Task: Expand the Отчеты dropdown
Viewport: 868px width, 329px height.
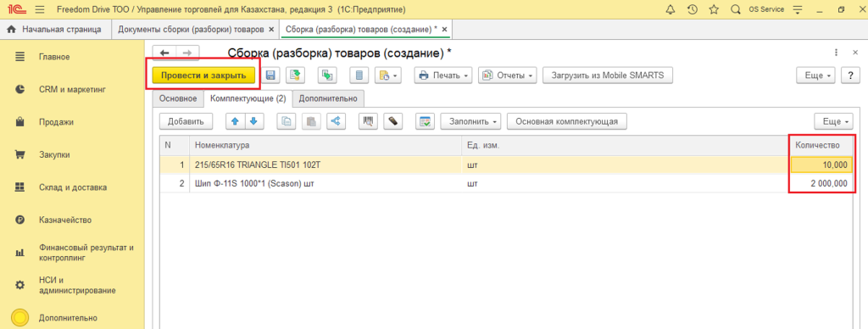Action: tap(508, 75)
